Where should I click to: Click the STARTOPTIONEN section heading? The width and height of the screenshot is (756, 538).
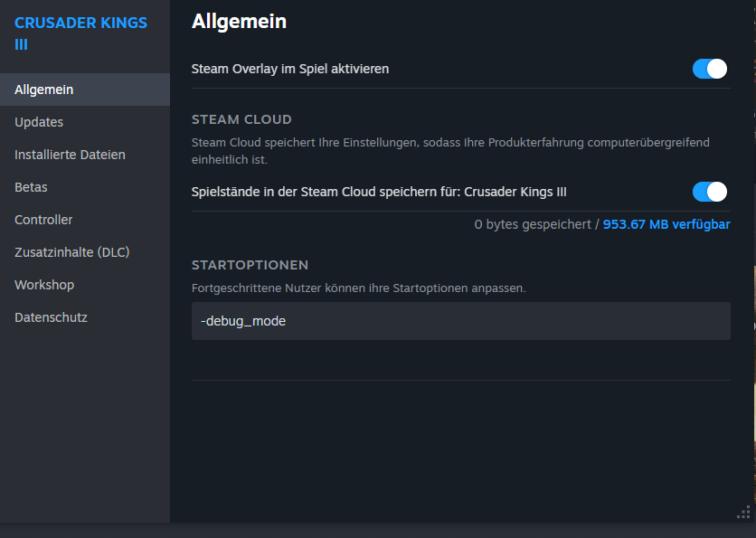point(250,265)
